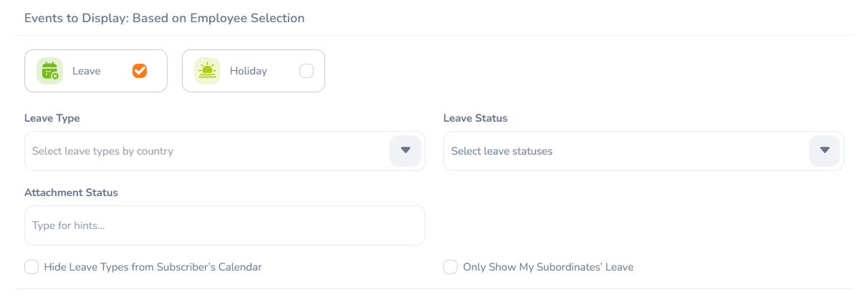Uncheck the orange Leave checkbox

pyautogui.click(x=140, y=71)
